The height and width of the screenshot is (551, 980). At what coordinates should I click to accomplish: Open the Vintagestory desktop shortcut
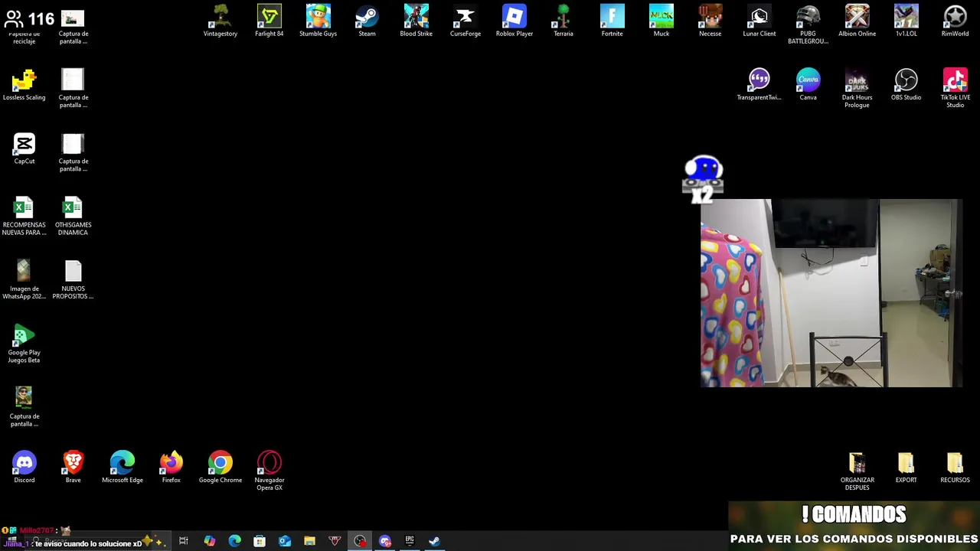coord(220,21)
